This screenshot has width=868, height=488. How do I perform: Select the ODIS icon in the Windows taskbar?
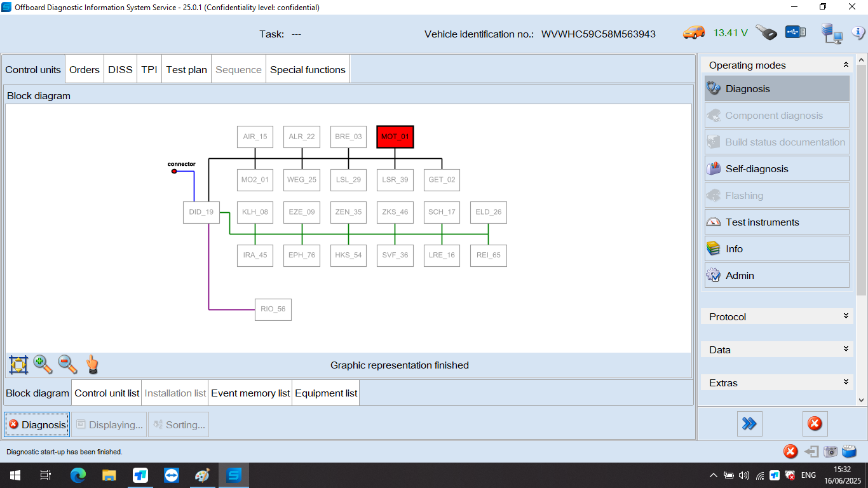point(233,475)
